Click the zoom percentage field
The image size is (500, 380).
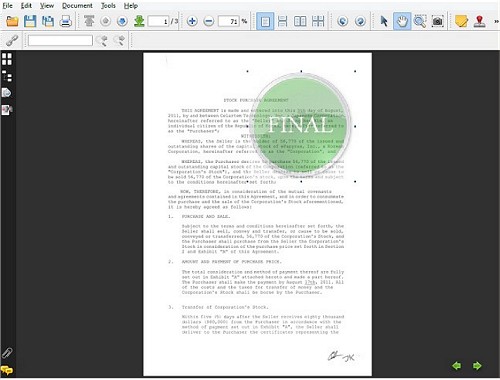(229, 21)
